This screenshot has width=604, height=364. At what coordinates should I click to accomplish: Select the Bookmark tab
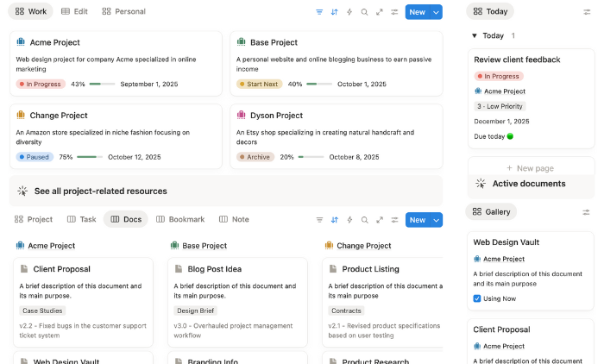coord(180,219)
